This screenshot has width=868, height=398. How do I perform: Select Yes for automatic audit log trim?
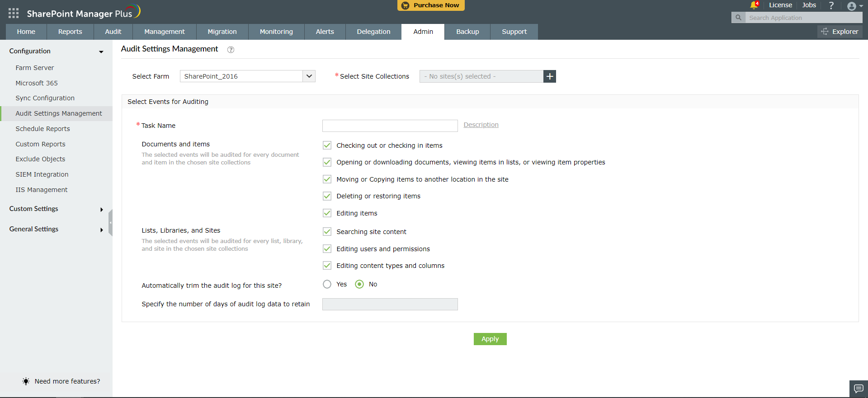pyautogui.click(x=327, y=284)
